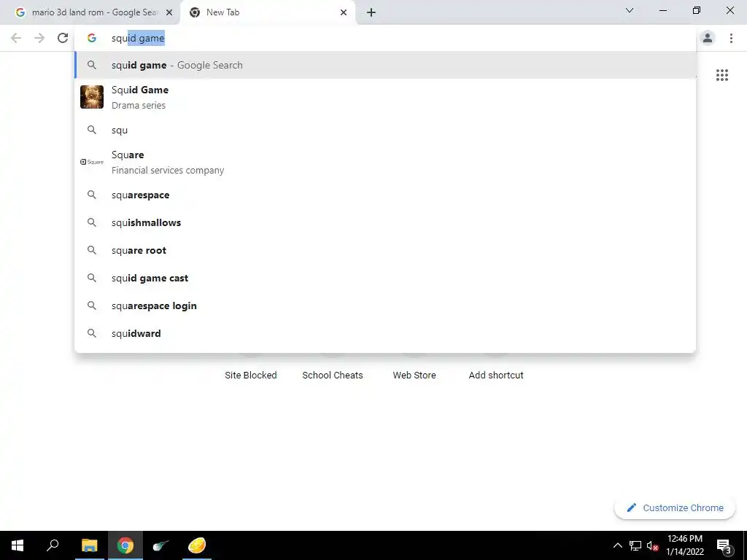
Task: Open the Windows Start menu
Action: point(18,545)
